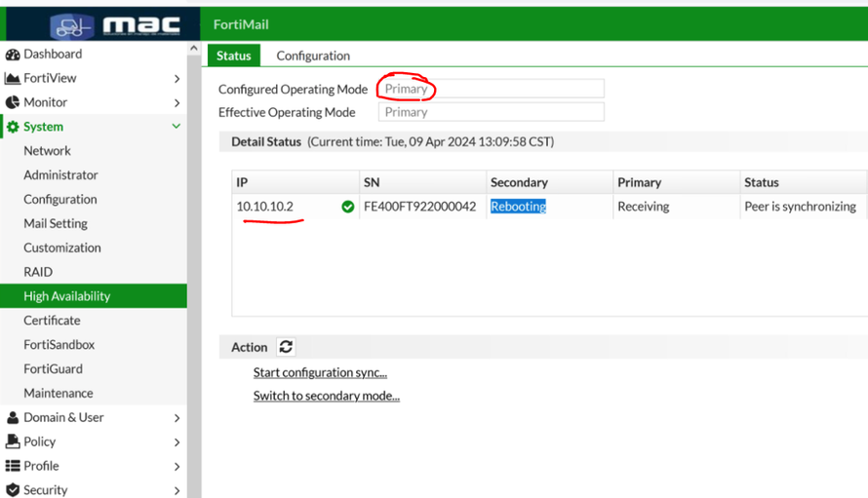Open Mail Setting under System
868x498 pixels.
click(56, 223)
